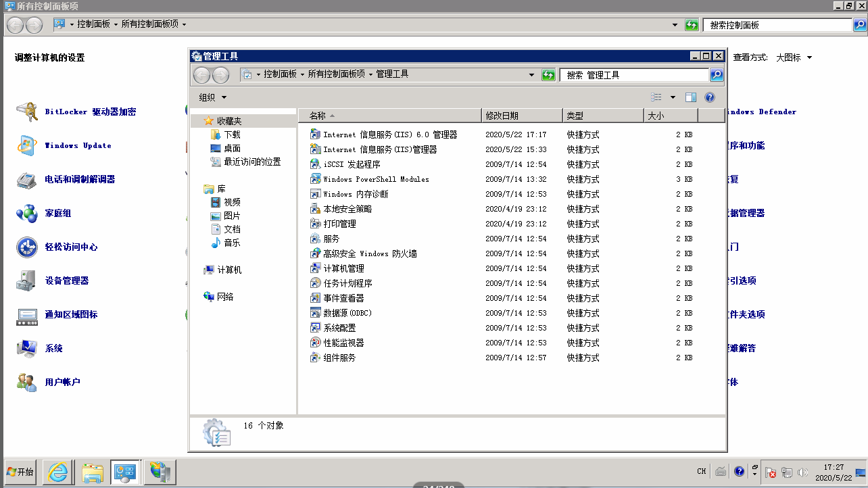
Task: Click the refresh button beside the 管理工具 address bar
Action: [548, 75]
